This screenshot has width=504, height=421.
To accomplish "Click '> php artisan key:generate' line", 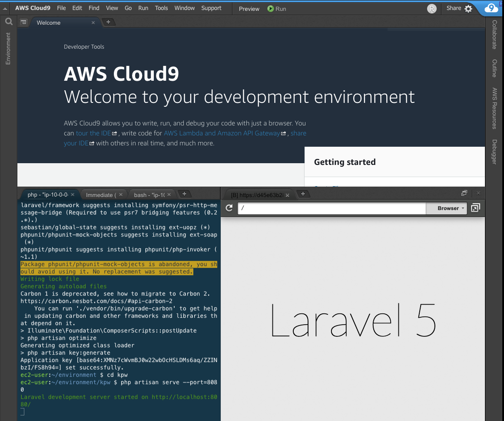I will pyautogui.click(x=65, y=353).
